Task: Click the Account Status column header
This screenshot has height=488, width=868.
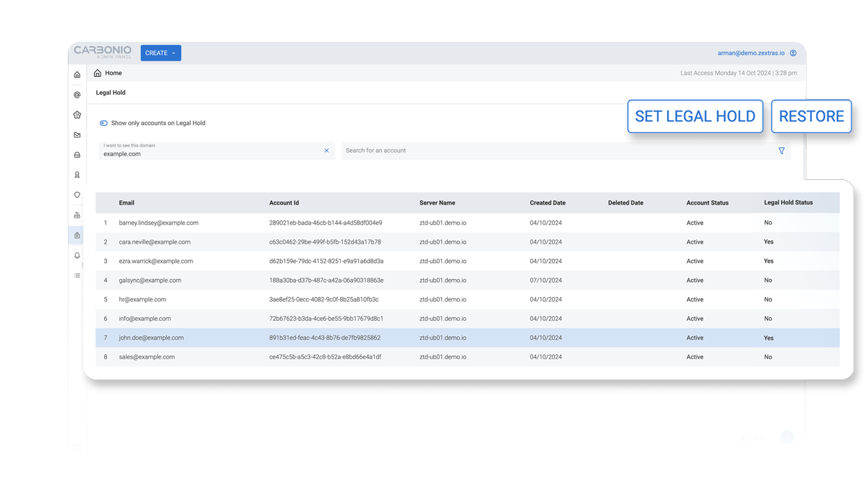Action: (x=707, y=203)
